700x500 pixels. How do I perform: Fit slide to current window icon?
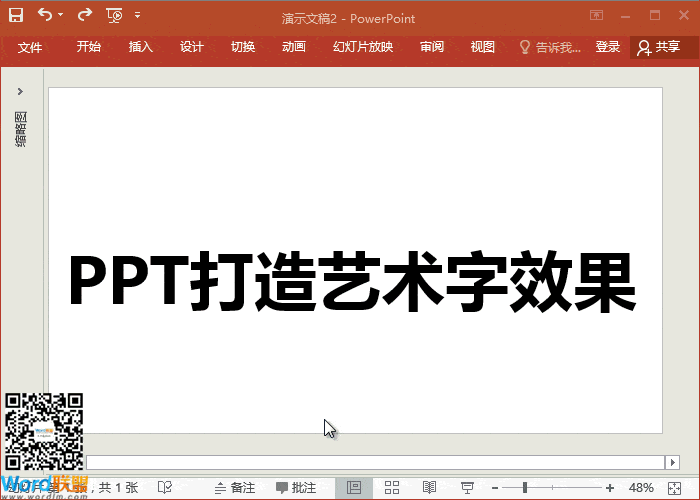(x=674, y=488)
